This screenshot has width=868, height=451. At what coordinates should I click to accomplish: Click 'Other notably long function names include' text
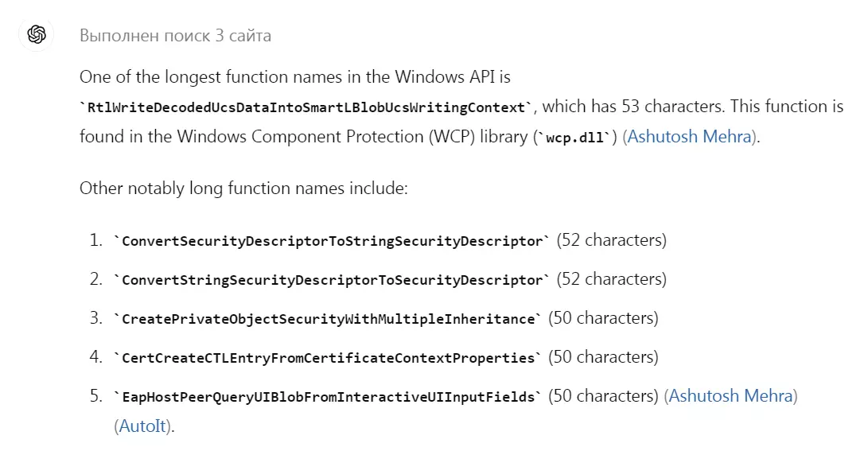[243, 189]
